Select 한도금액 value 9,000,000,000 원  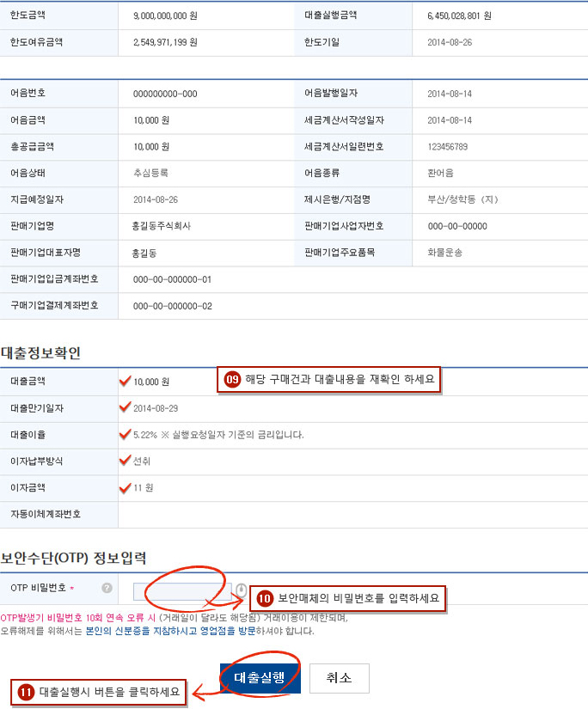point(165,15)
